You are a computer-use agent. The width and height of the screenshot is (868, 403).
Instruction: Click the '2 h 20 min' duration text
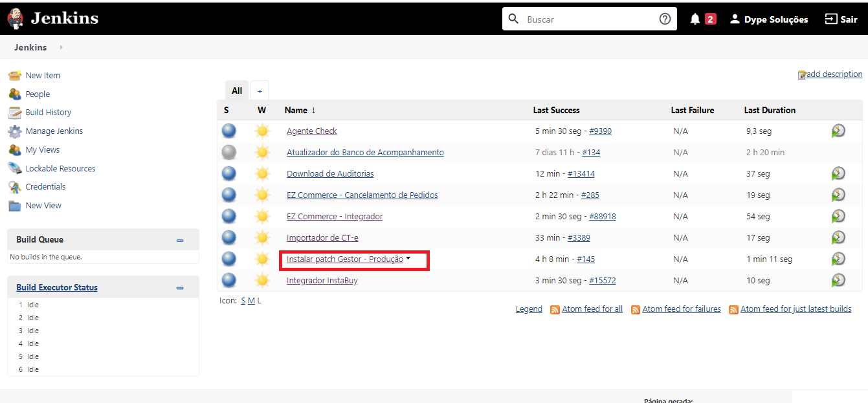(x=765, y=152)
